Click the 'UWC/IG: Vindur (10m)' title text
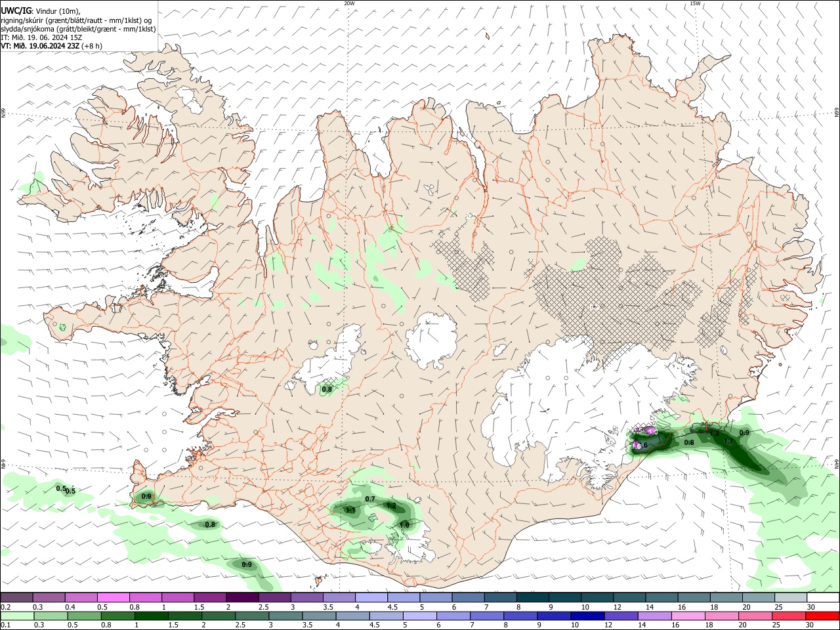This screenshot has width=840, height=630. click(x=40, y=11)
